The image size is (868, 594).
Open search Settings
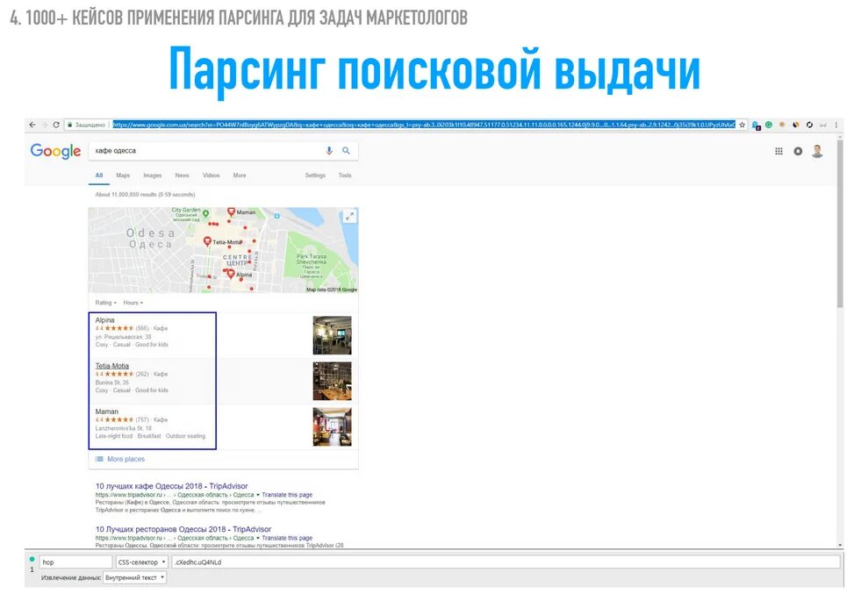(x=315, y=175)
